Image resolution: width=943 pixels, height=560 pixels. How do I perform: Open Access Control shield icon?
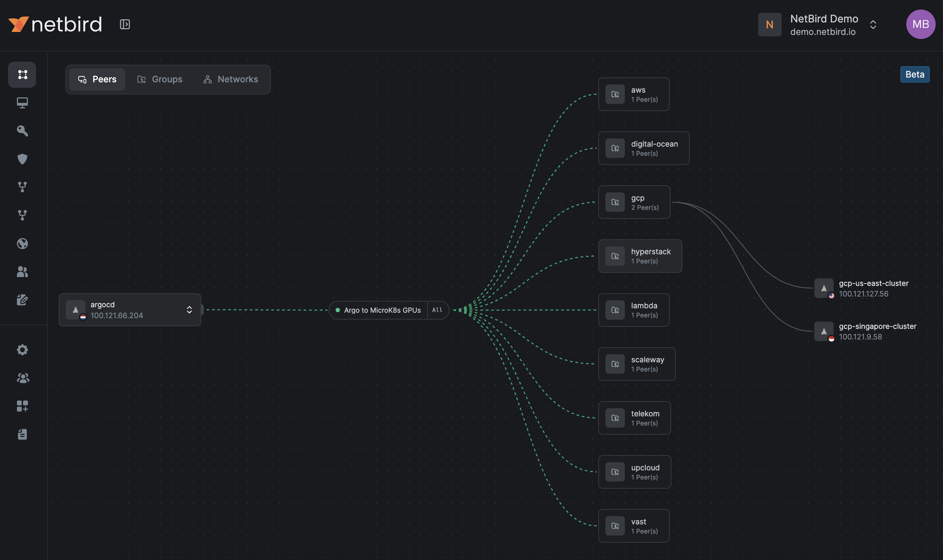pos(22,159)
